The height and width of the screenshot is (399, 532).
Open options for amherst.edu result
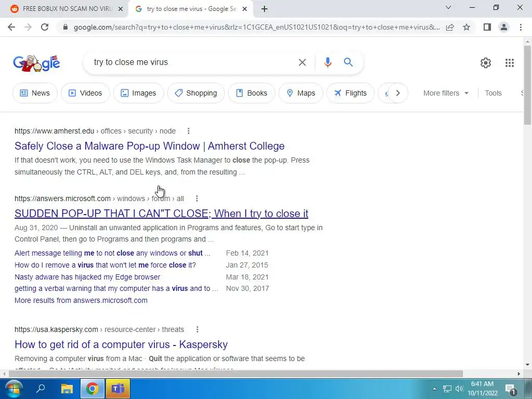188,131
